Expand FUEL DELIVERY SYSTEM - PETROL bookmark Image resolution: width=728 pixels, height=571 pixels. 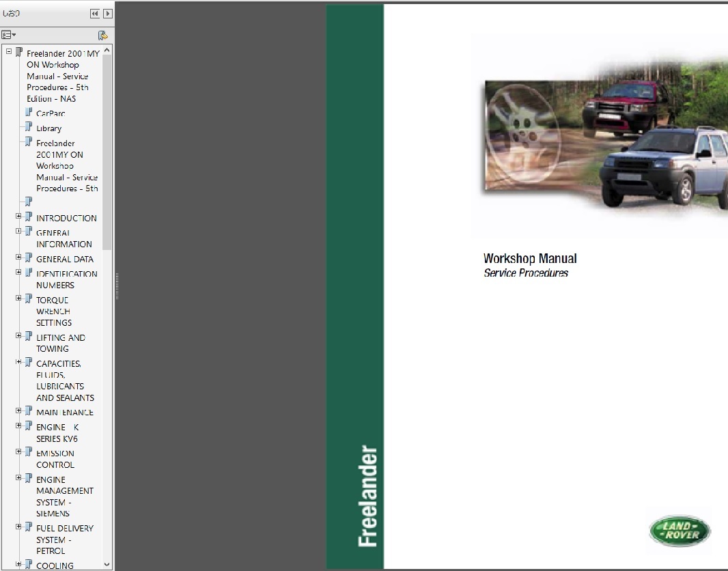click(x=18, y=527)
